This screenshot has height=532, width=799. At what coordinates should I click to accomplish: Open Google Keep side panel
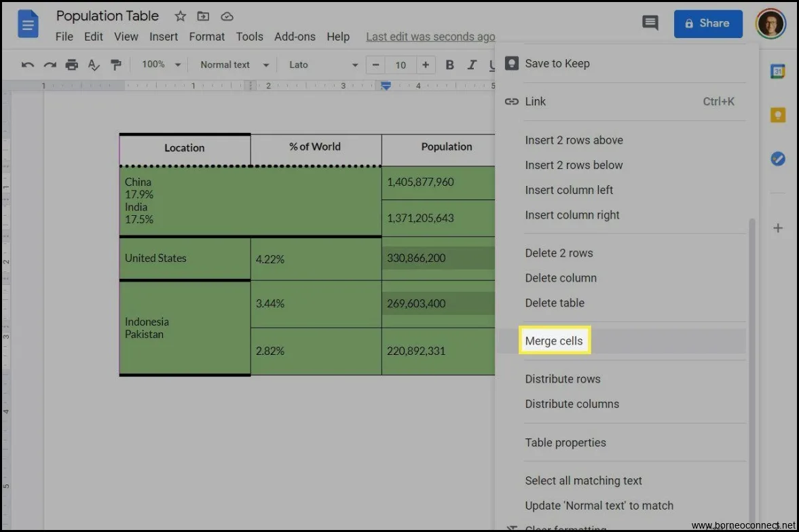point(778,115)
